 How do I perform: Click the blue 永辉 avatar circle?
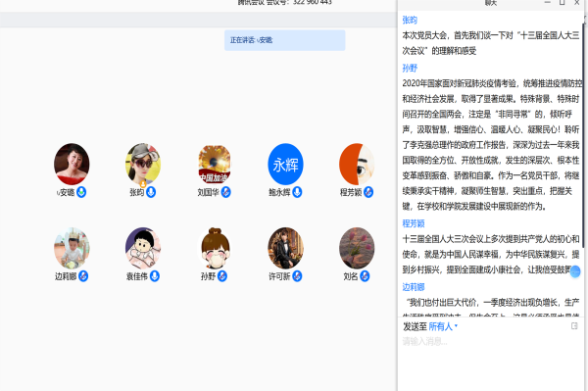[285, 165]
